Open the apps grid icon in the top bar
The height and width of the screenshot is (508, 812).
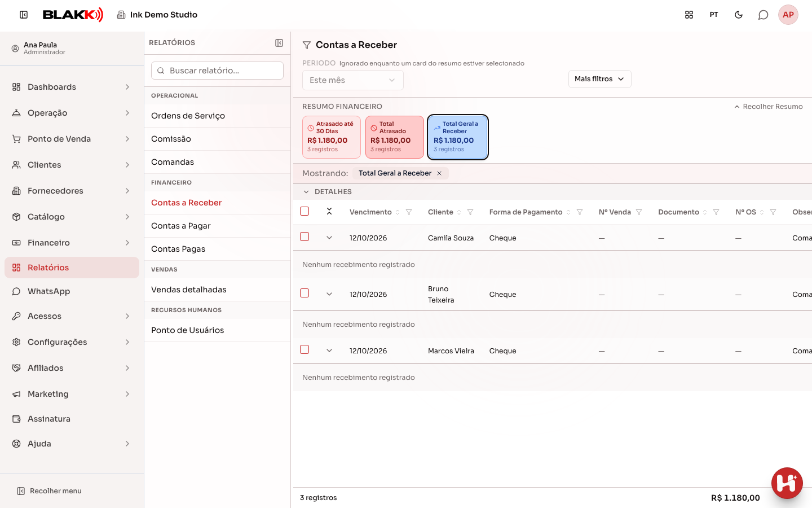point(689,15)
